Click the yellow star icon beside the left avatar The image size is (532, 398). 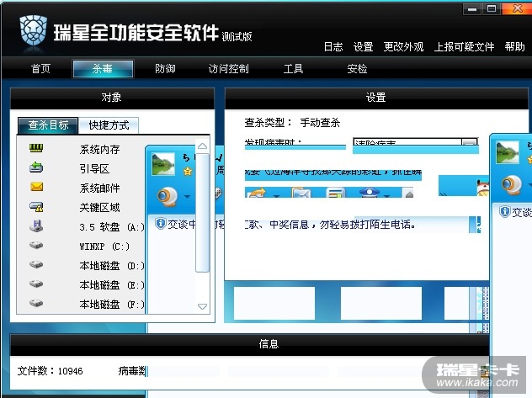(x=187, y=172)
